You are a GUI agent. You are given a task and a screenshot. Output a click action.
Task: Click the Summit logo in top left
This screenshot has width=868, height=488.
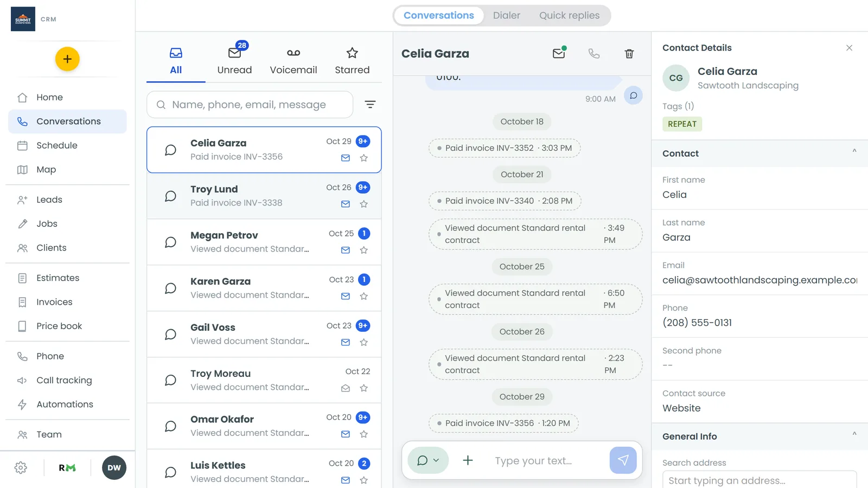(x=23, y=19)
